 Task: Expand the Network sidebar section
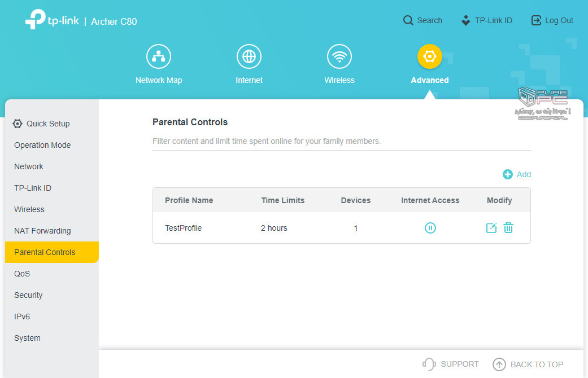[x=29, y=166]
